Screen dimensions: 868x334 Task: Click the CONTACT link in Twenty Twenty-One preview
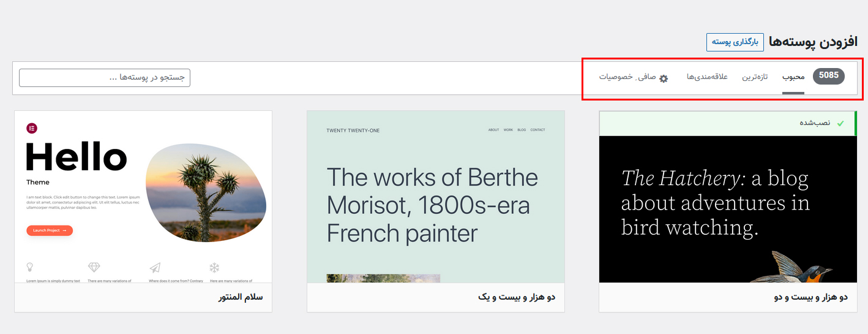click(537, 130)
